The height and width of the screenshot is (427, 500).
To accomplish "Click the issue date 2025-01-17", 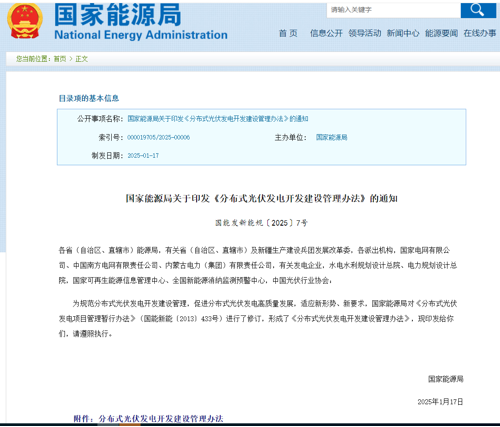I will [x=143, y=156].
